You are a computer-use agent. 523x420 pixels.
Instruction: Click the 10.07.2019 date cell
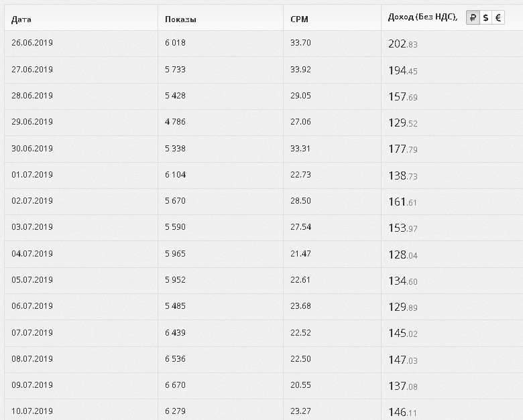click(32, 411)
